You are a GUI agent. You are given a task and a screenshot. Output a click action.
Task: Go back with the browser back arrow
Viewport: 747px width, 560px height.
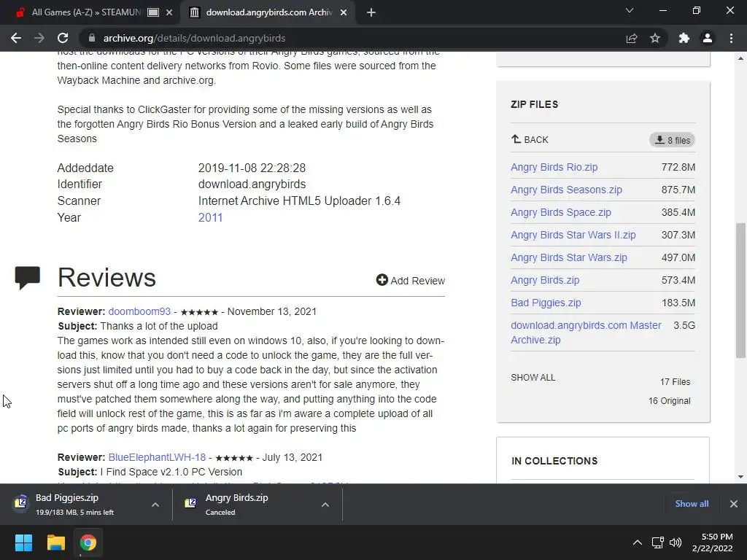16,38
